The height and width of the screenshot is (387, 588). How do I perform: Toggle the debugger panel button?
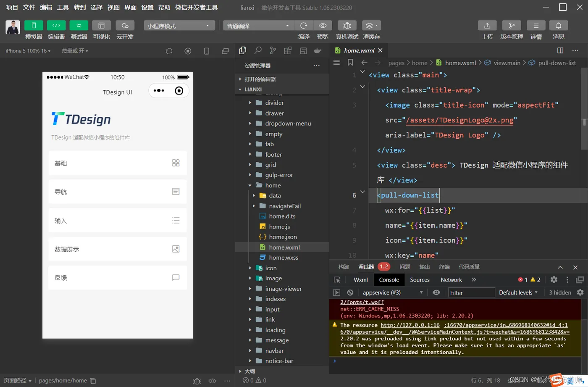coord(79,26)
